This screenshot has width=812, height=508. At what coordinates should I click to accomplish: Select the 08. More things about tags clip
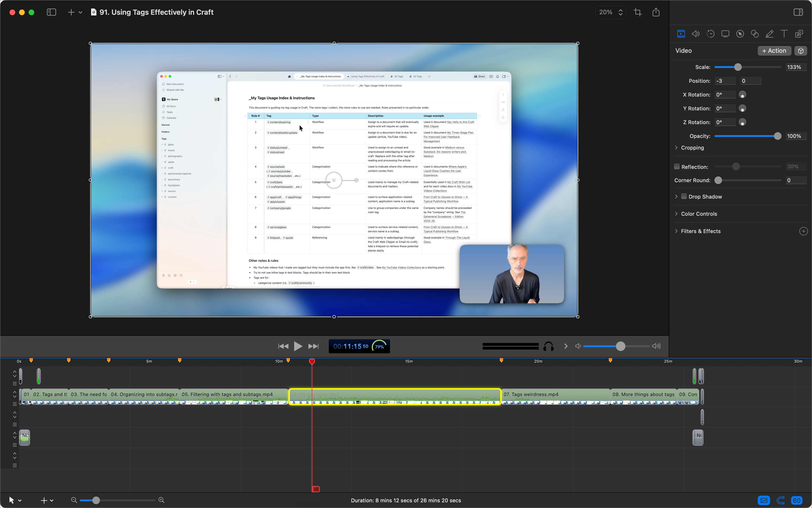pos(644,397)
